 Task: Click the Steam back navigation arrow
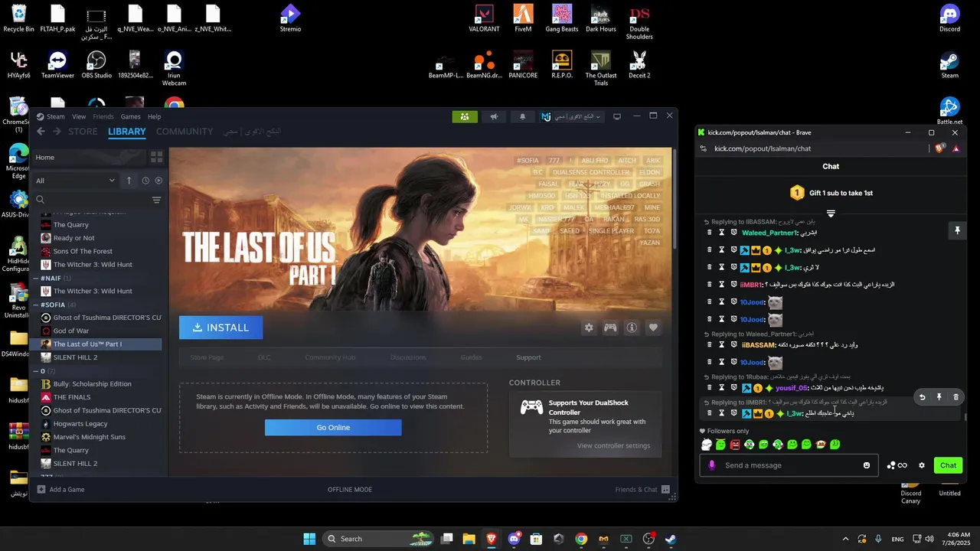coord(41,132)
